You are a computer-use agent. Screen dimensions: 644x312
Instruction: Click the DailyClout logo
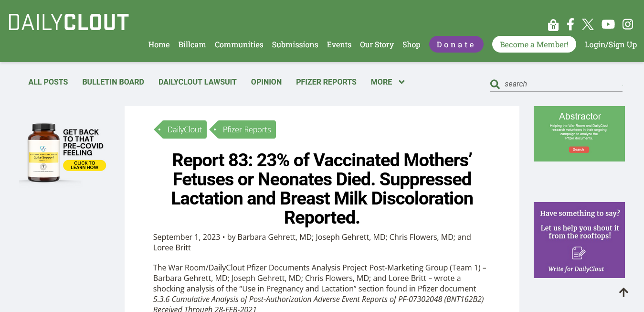click(69, 22)
